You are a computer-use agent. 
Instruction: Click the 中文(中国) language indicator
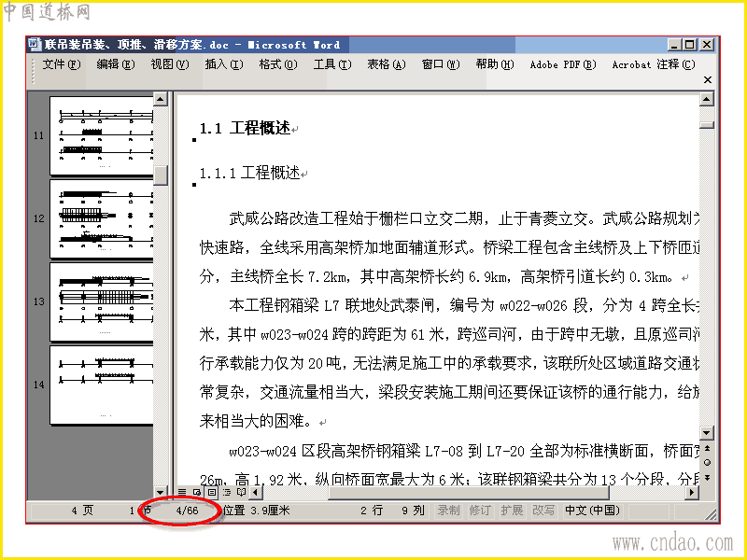[x=592, y=511]
